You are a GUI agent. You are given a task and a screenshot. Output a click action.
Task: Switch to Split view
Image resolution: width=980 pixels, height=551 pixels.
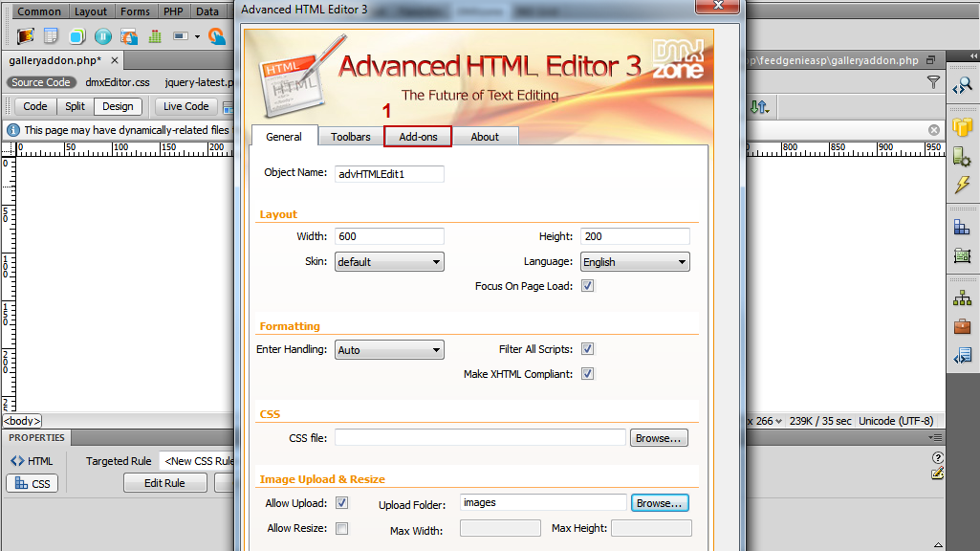pyautogui.click(x=75, y=106)
